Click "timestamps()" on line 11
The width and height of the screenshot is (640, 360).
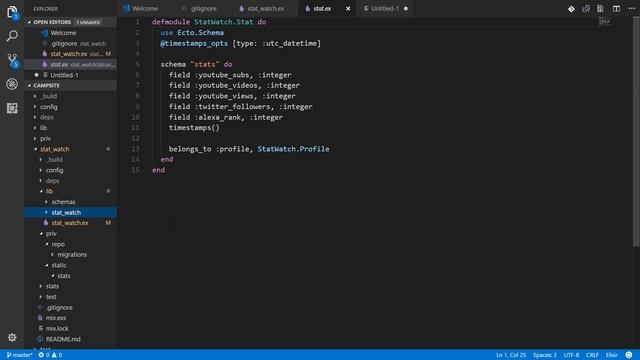194,128
